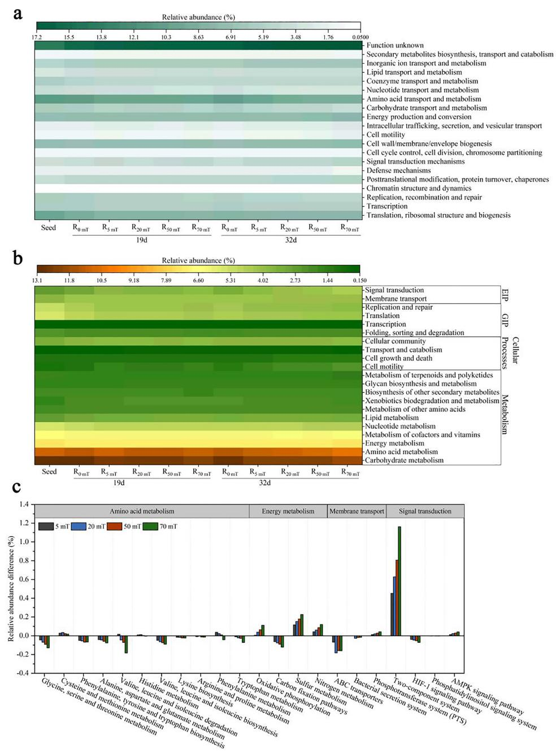Click 'Cell growth and death' label
This screenshot has width=560, height=753.
[398, 358]
